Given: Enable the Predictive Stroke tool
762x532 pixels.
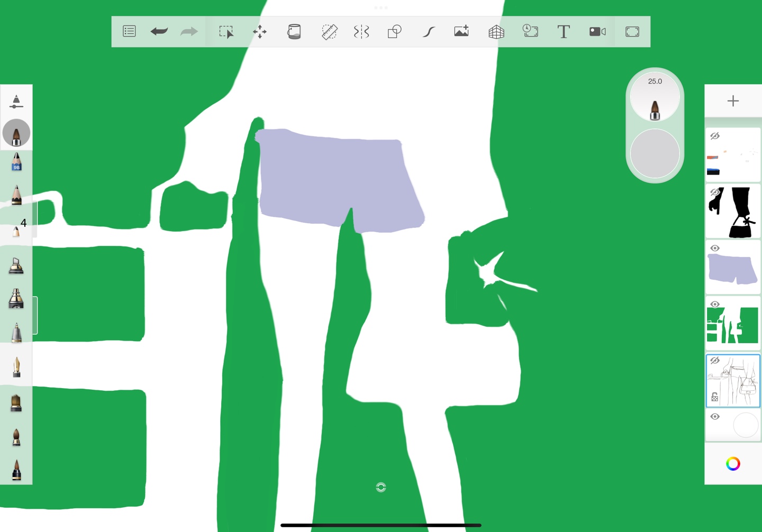Looking at the screenshot, I should click(429, 32).
